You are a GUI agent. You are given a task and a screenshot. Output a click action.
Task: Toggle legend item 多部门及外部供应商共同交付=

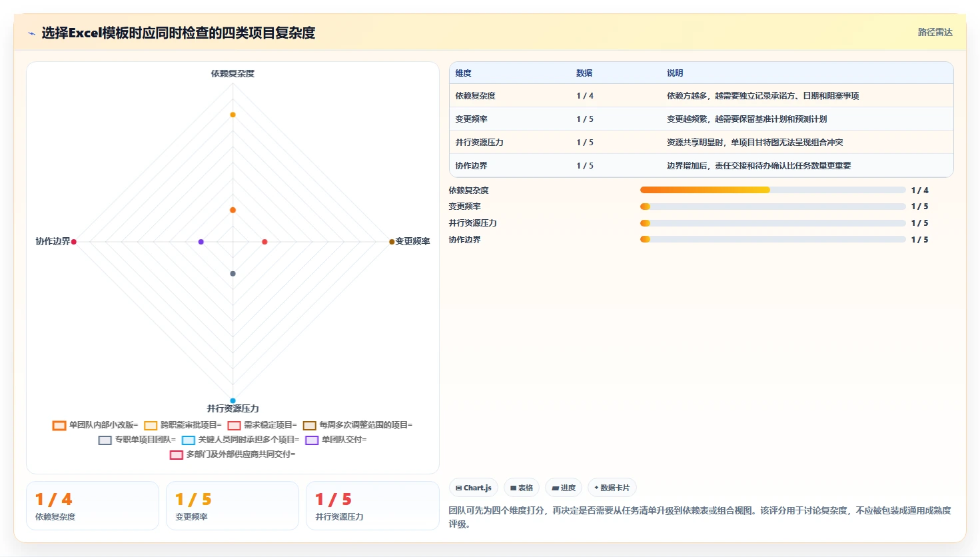pos(233,454)
